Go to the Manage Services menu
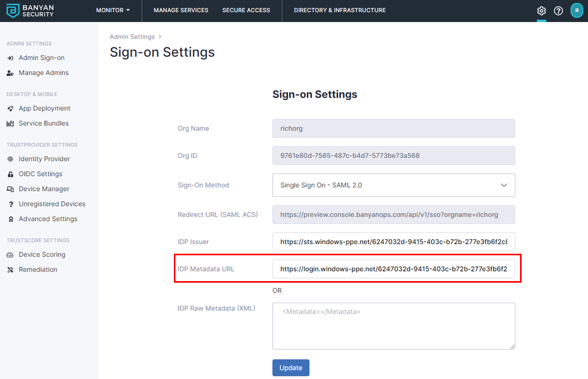Screen dimensions: 588x379 [181, 10]
